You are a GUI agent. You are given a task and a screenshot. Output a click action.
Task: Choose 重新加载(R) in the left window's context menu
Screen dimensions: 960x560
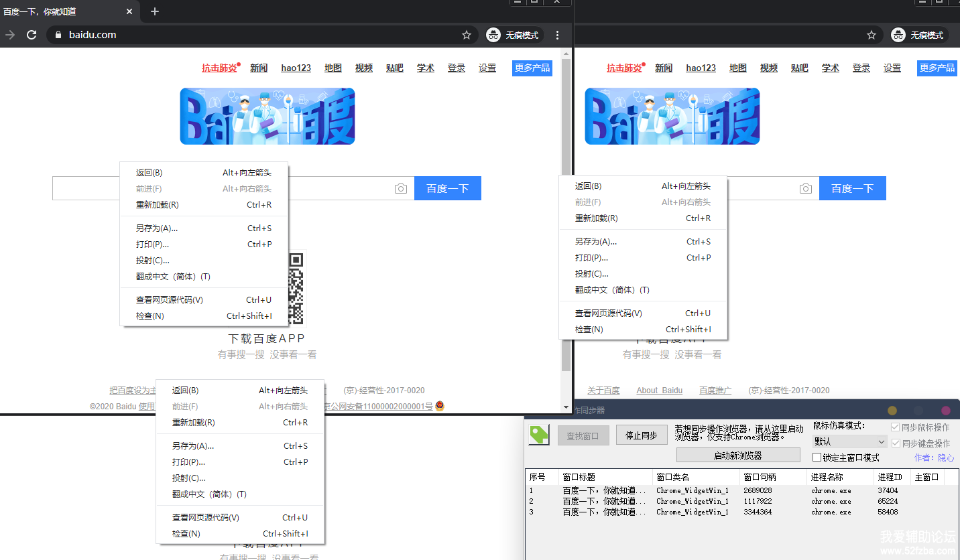pyautogui.click(x=204, y=205)
